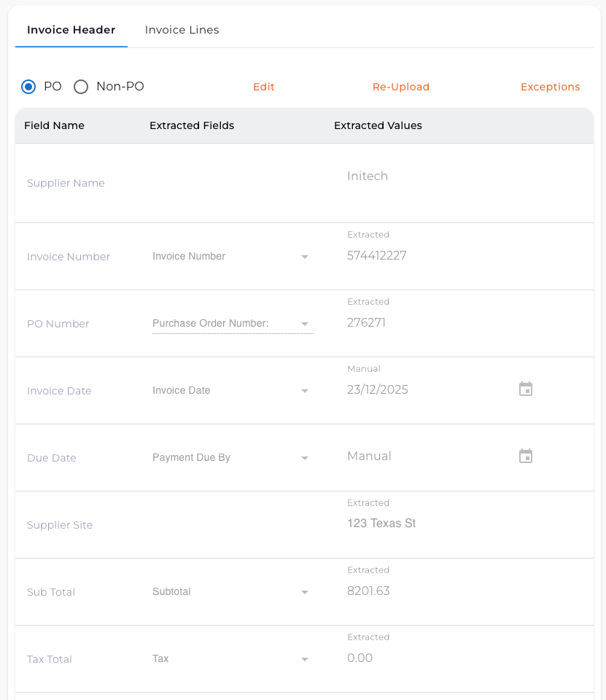Select the PO radio button
The height and width of the screenshot is (700, 606).
click(x=28, y=86)
